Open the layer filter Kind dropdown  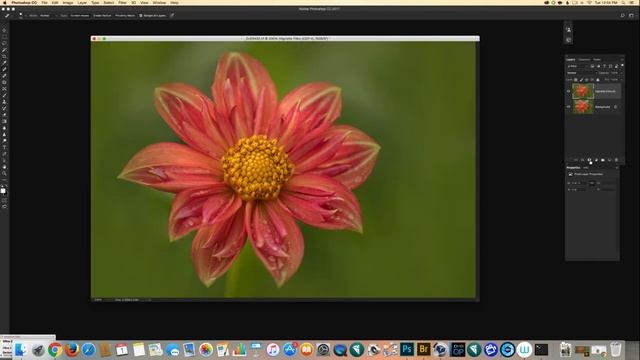(577, 66)
